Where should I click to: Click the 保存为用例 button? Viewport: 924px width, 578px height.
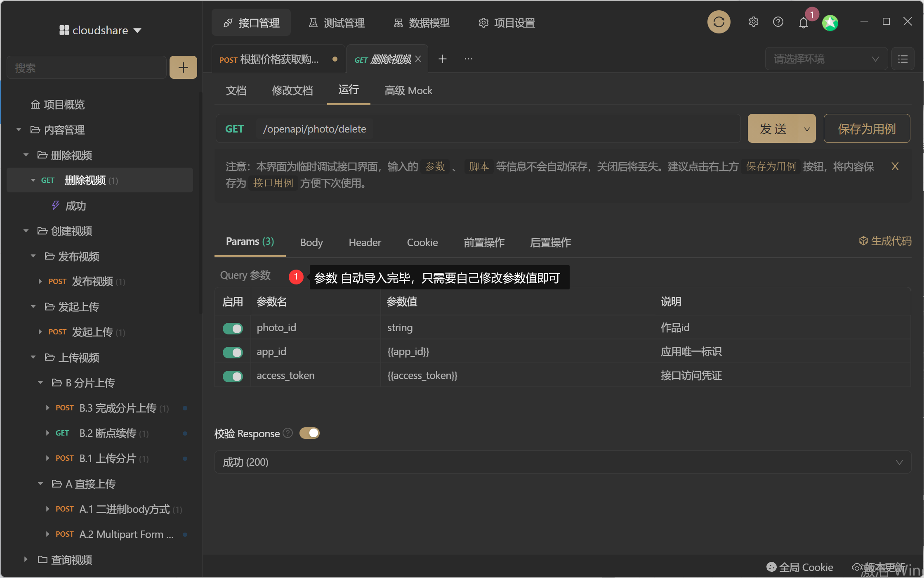(x=867, y=129)
